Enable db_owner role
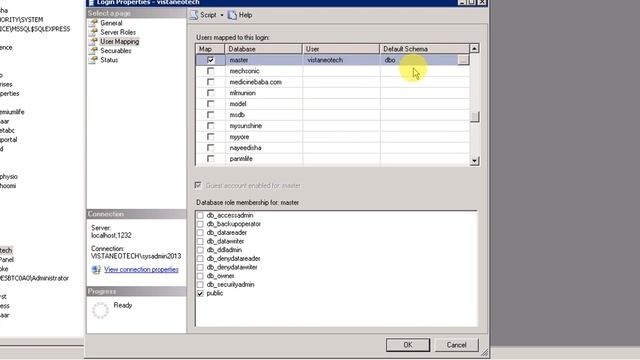The image size is (640, 360). coord(200,276)
